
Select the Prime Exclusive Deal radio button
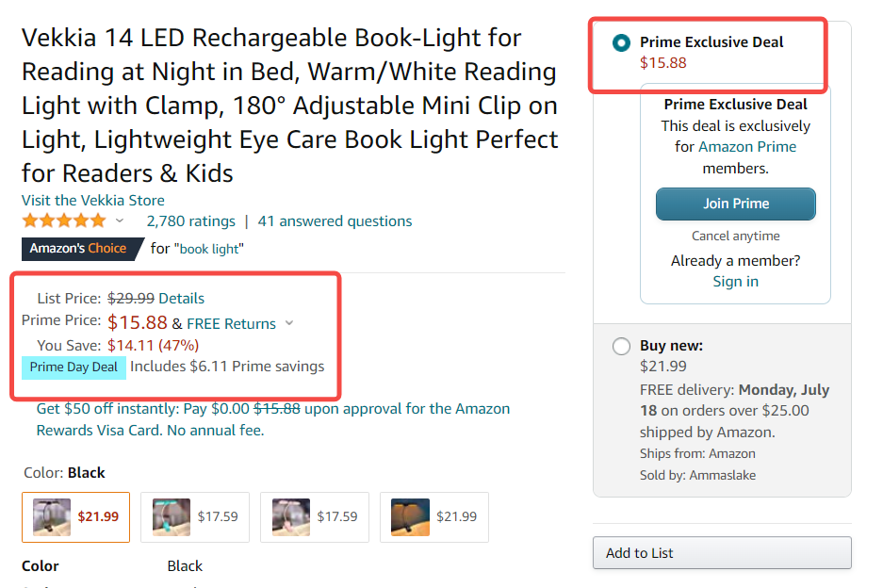tap(621, 42)
